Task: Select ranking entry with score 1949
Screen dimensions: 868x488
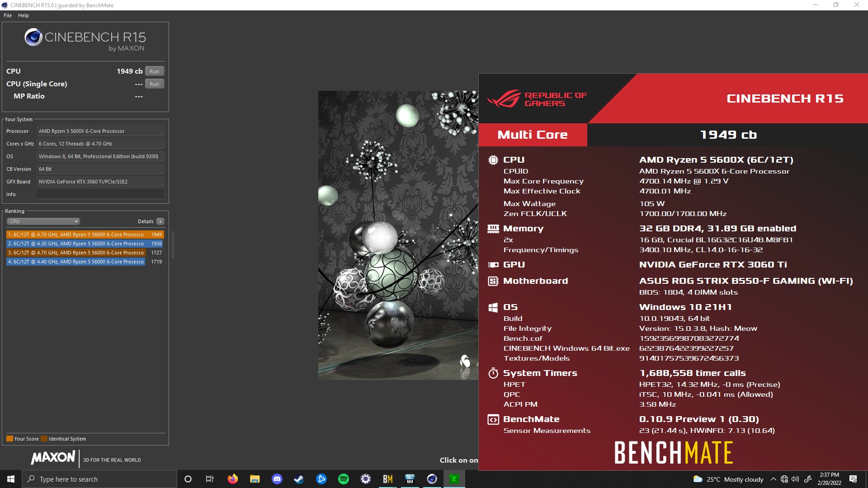Action: (85, 235)
